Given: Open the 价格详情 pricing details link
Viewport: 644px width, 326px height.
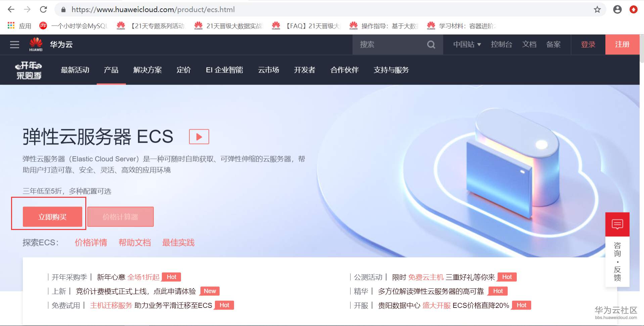Looking at the screenshot, I should [91, 242].
